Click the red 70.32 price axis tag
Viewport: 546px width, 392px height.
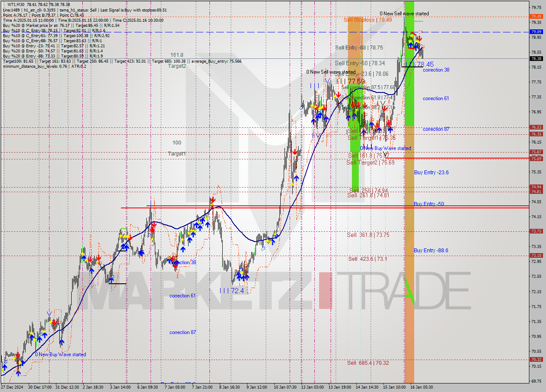click(536, 359)
